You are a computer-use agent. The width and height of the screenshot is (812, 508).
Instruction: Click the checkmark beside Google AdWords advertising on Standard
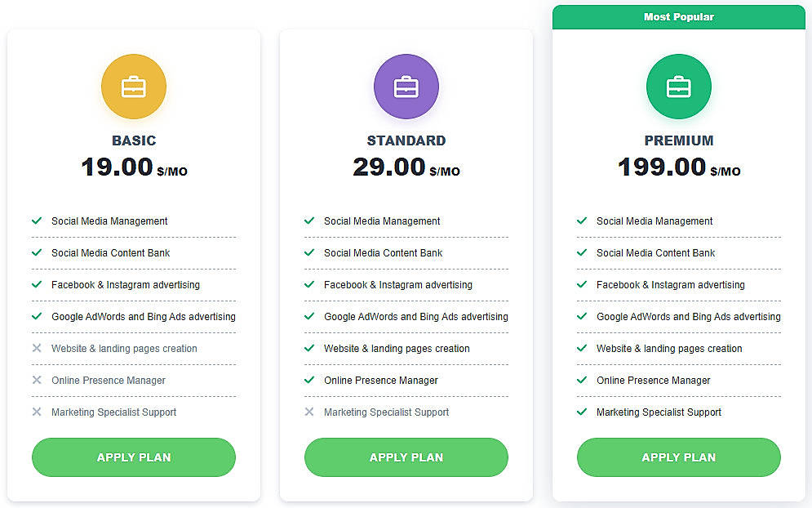coord(309,316)
